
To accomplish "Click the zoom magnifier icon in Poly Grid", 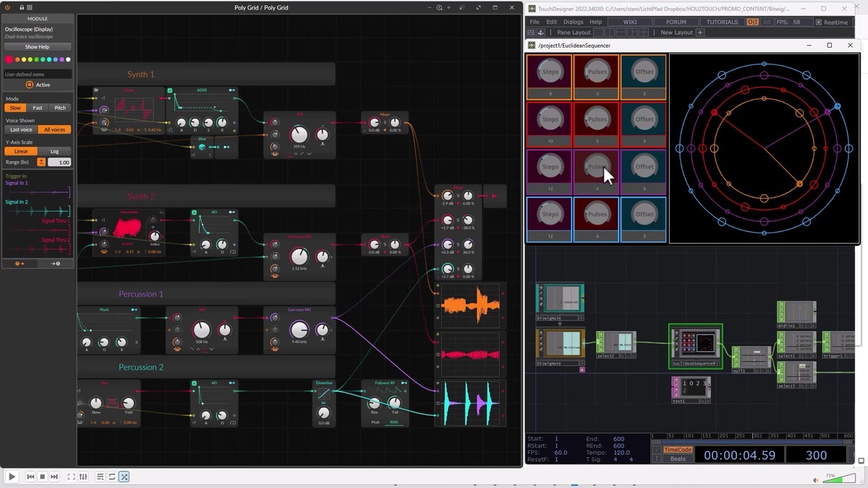I will coord(439,7).
